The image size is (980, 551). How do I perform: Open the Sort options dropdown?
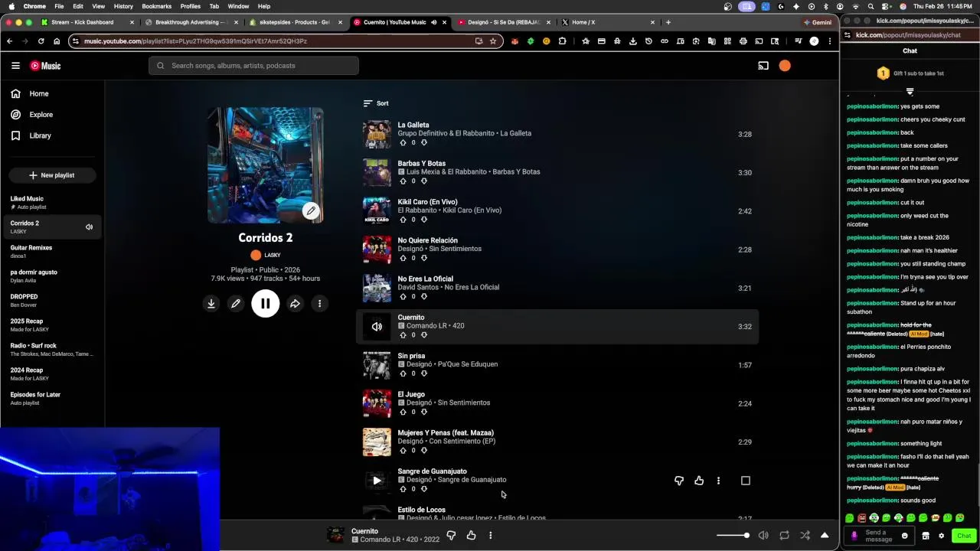[376, 103]
